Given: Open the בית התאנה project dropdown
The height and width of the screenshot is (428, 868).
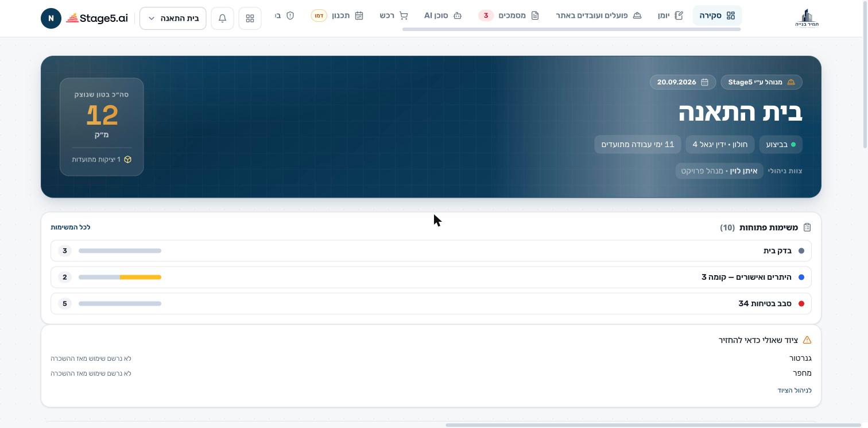Looking at the screenshot, I should [x=173, y=18].
